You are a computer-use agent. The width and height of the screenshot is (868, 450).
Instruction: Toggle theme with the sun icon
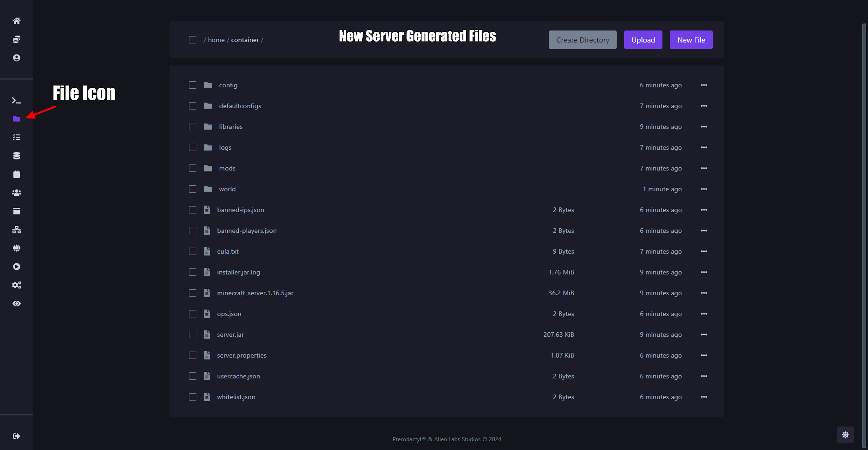pos(845,435)
